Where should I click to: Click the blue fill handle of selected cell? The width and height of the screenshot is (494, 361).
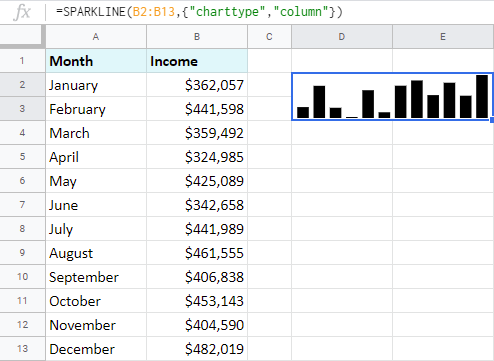pos(492,120)
